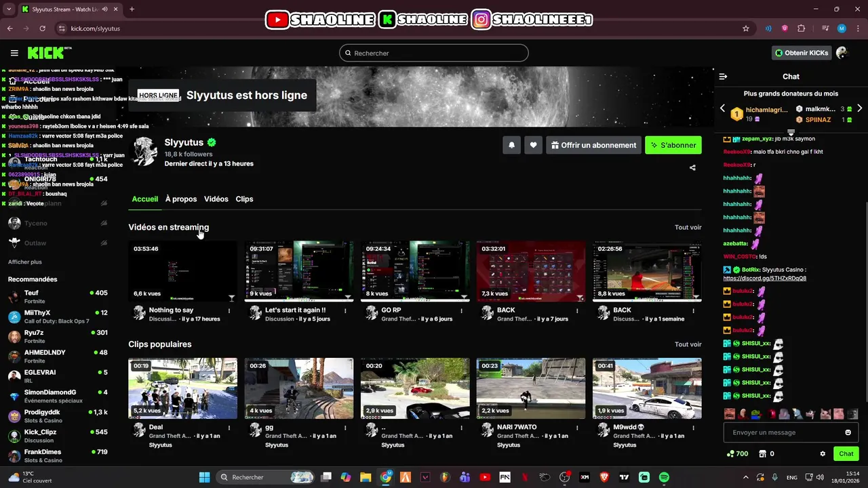Click 'Tout voir' next to Clips populaires
Screen dimensions: 868x488
688,344
